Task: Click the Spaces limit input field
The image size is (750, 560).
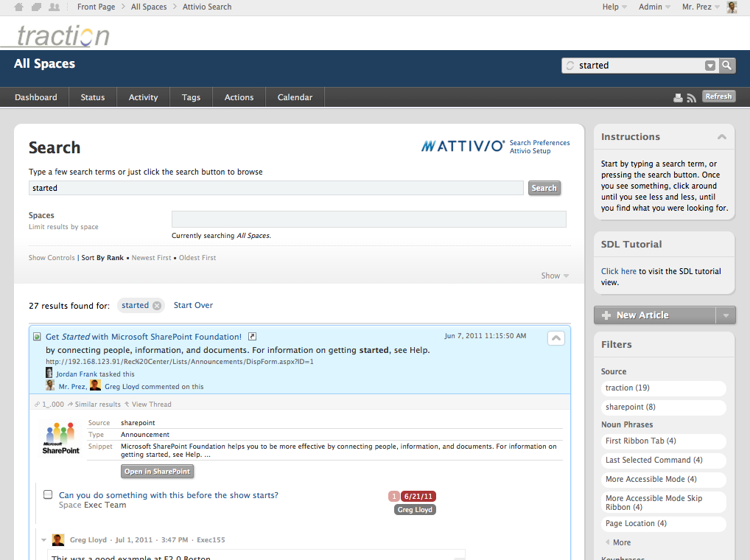Action: pos(369,219)
